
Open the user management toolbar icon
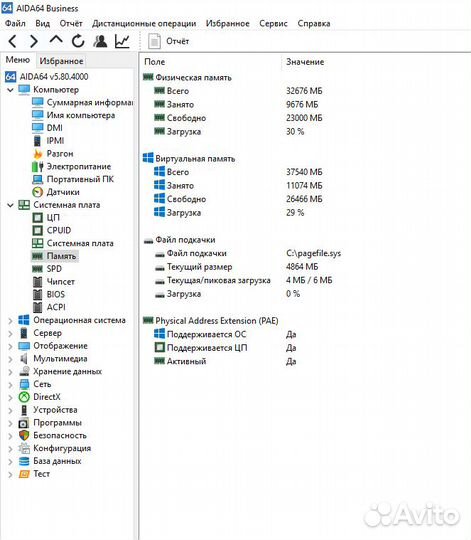tap(100, 41)
